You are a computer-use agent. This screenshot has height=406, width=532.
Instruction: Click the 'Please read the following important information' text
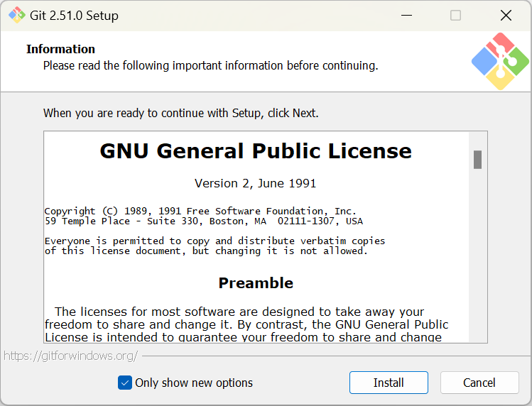click(210, 65)
